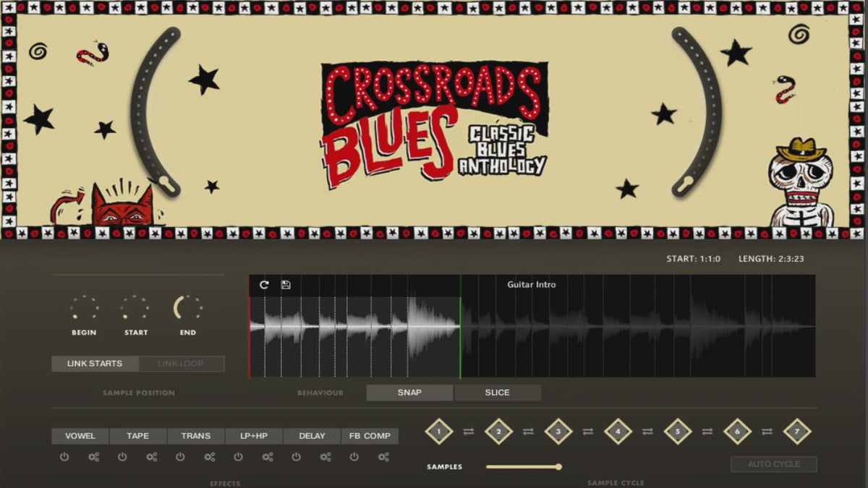Click the VOWEL effect button
This screenshot has height=488, width=868.
[80, 436]
